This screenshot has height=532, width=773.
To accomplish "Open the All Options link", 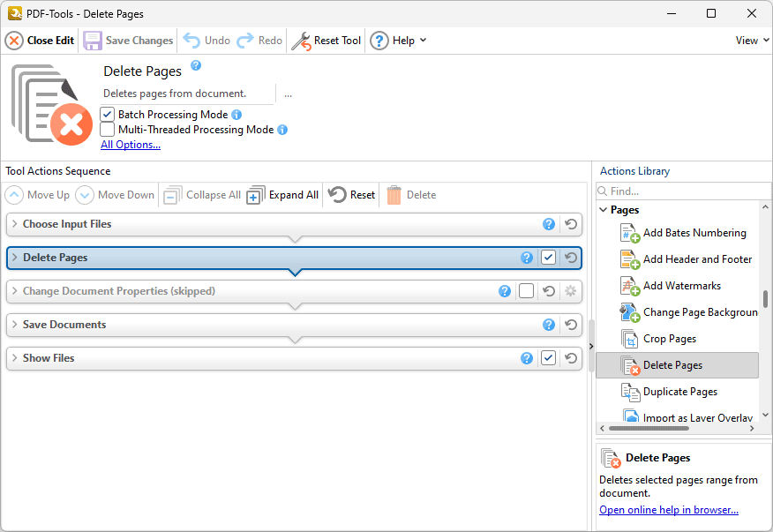I will pos(131,145).
